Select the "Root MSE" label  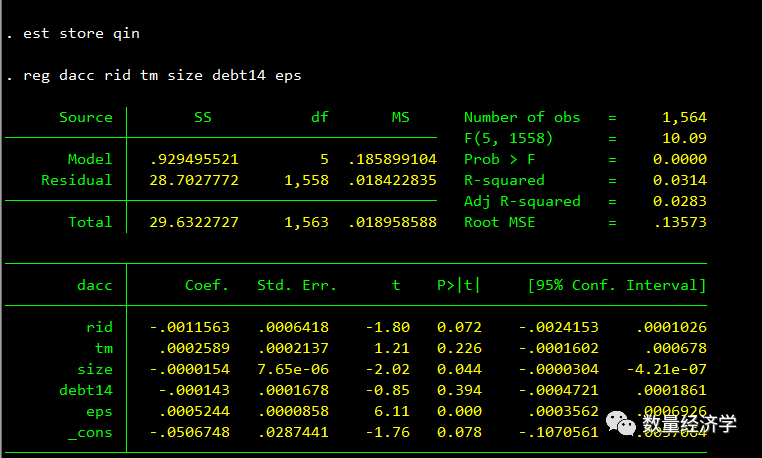coord(500,222)
